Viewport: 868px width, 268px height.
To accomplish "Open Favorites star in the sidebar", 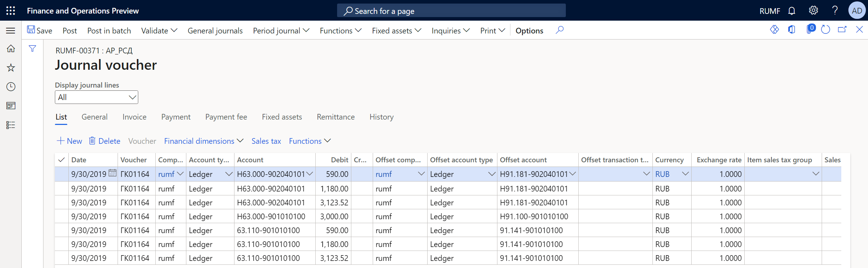I will tap(11, 68).
